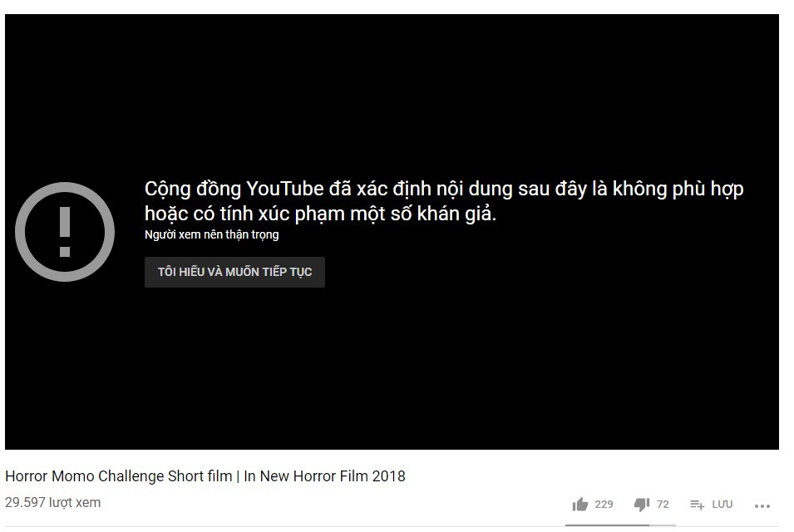The width and height of the screenshot is (794, 532).
Task: Click the second warning line ending khán giả
Action: click(321, 214)
